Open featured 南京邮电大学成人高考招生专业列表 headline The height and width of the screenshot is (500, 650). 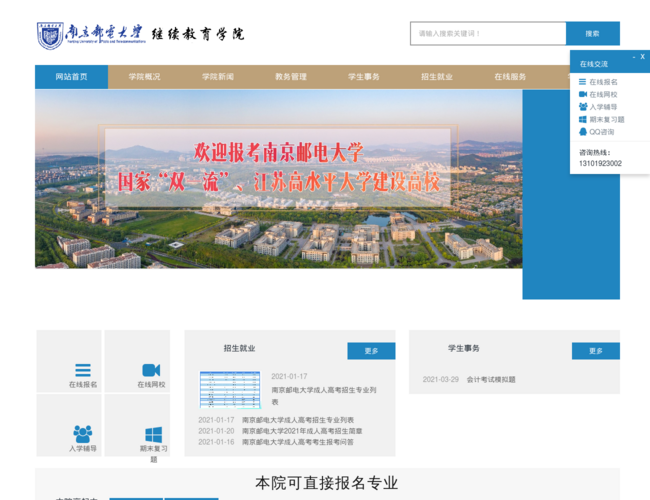pos(324,396)
